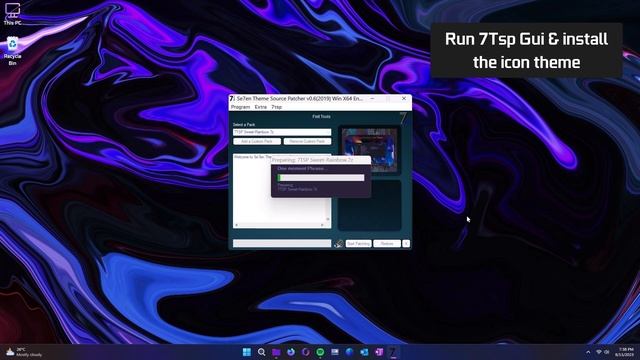Image resolution: width=640 pixels, height=360 pixels.
Task: Open Spotify from the taskbar
Action: [320, 352]
